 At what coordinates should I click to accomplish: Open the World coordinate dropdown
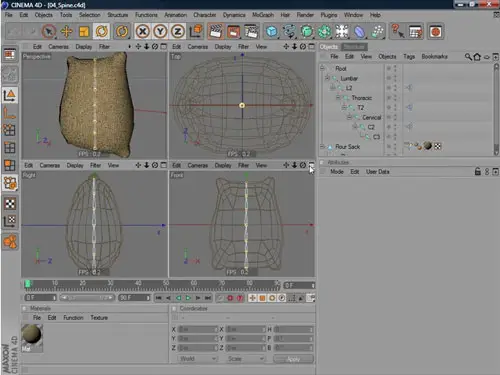[198, 359]
